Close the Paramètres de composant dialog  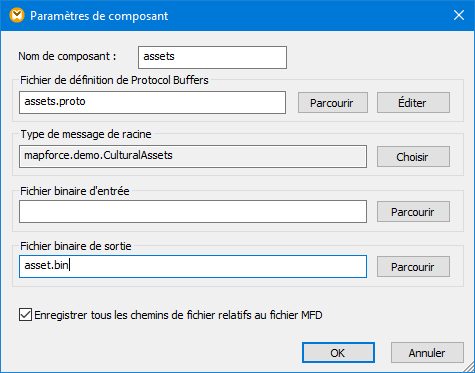coord(459,15)
